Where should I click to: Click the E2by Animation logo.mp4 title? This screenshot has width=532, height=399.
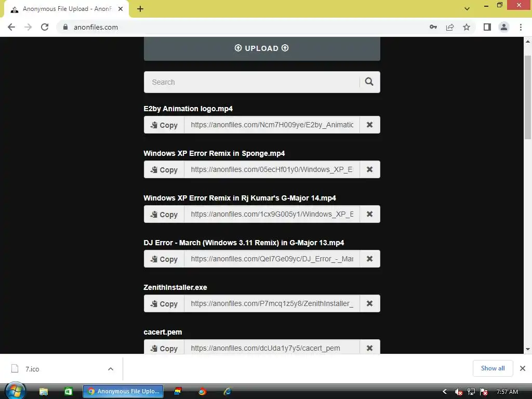[188, 109]
